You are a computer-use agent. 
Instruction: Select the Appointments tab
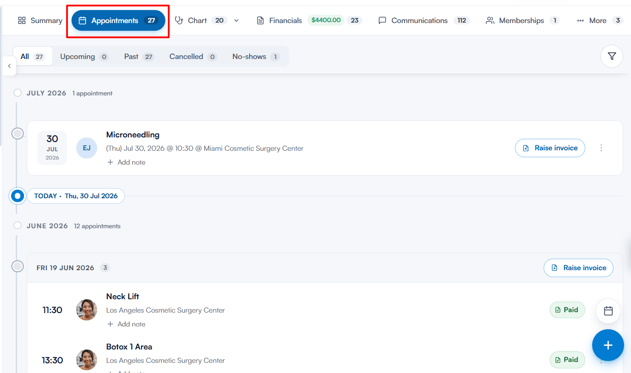tap(118, 21)
